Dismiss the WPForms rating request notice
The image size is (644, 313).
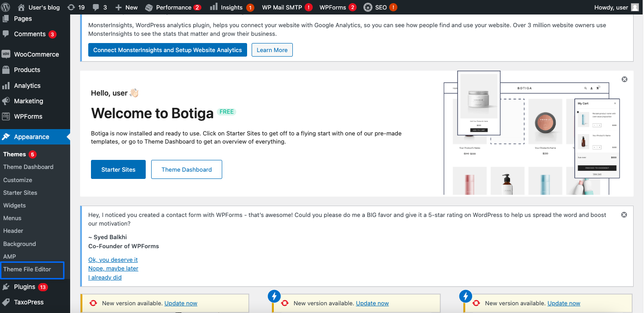click(x=624, y=215)
